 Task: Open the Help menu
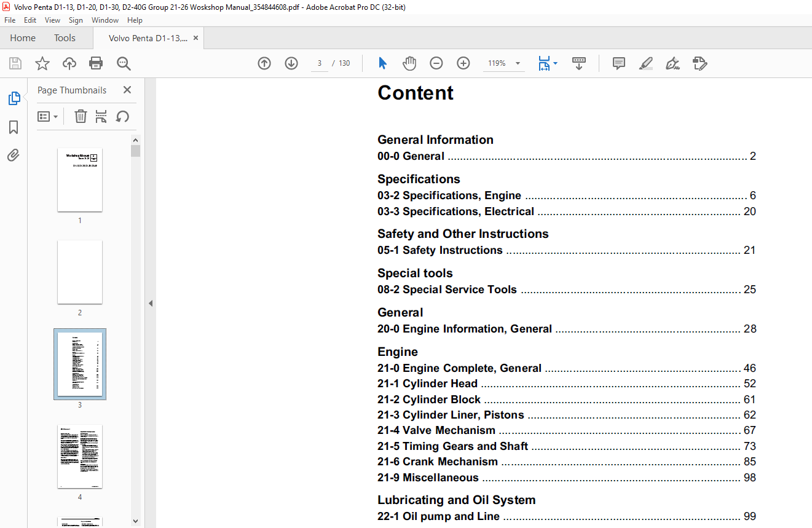[135, 20]
